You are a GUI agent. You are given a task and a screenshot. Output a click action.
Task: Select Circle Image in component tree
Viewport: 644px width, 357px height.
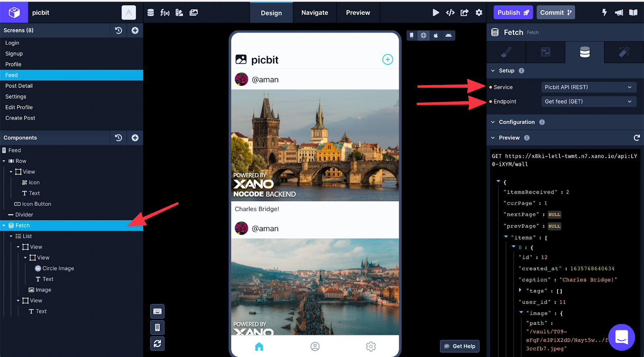(x=58, y=268)
